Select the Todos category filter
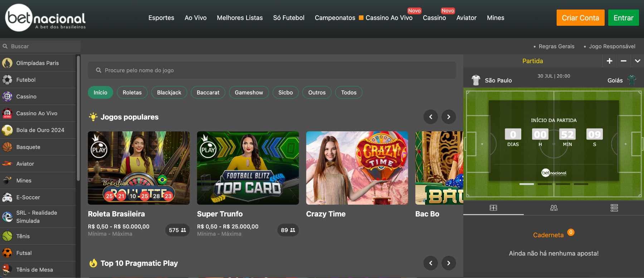 349,92
